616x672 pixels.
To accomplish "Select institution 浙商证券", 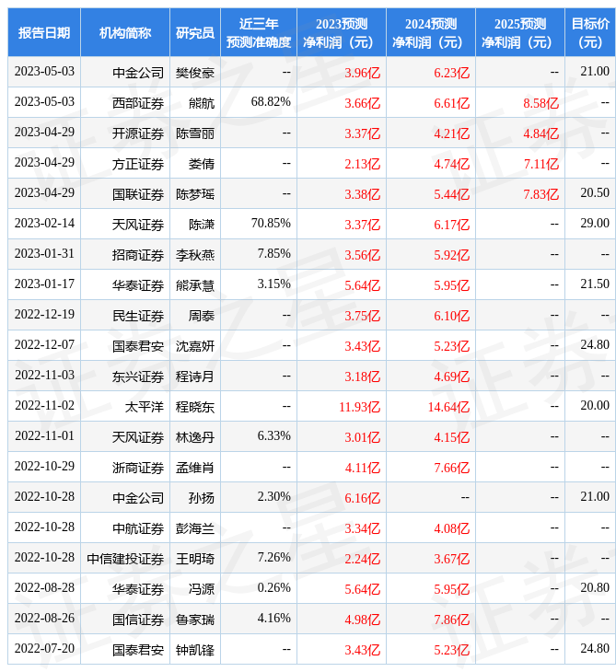I will point(138,468).
